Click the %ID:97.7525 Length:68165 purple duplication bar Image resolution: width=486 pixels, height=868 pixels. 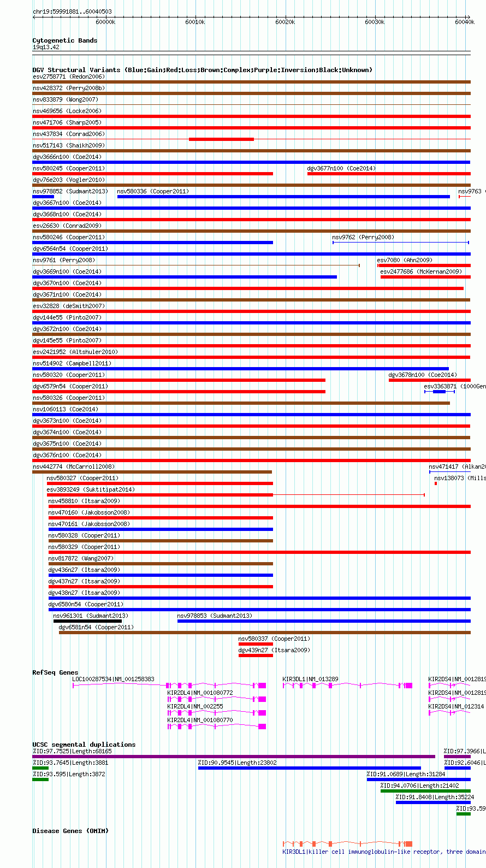(x=234, y=757)
